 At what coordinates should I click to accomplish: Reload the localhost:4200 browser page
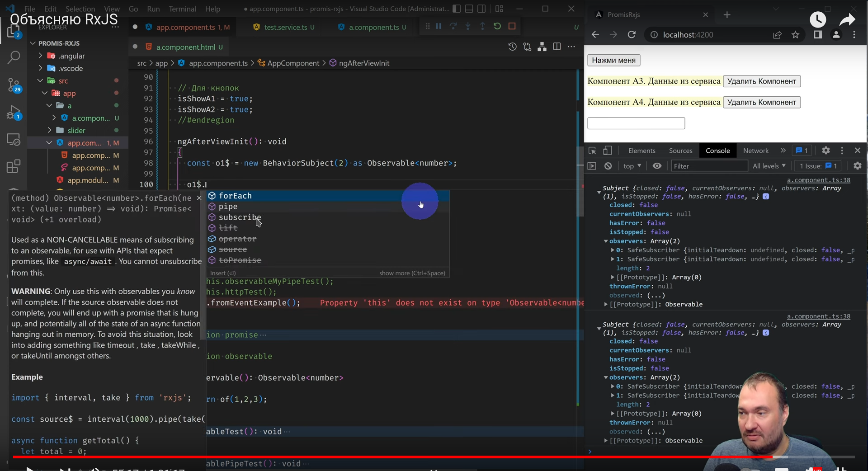click(x=632, y=35)
